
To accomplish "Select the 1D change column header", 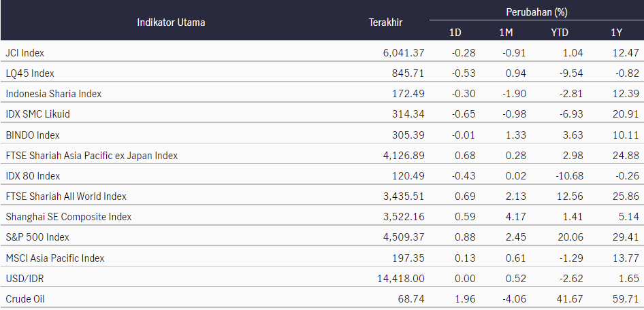I will click(455, 33).
